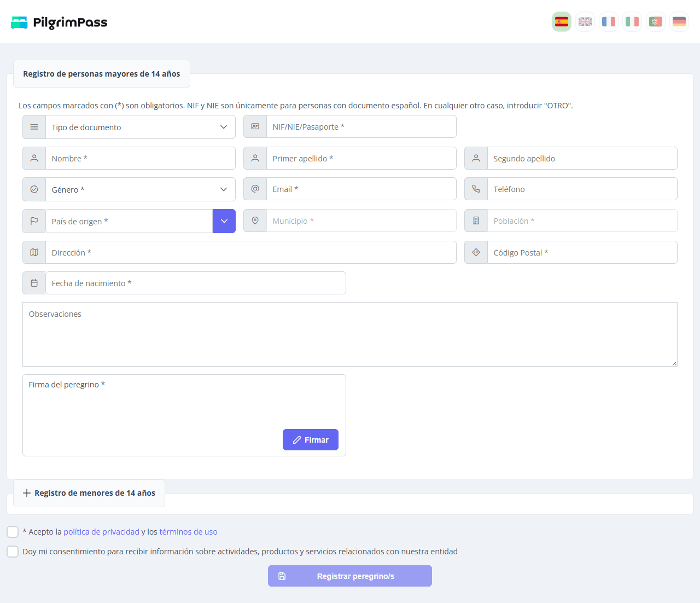Expand Registro de menores de 14 años
The image size is (700, 603).
pos(89,493)
